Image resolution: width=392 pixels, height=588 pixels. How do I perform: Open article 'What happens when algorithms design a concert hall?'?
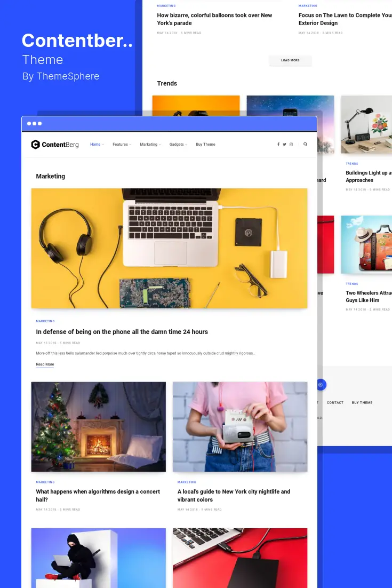click(98, 495)
